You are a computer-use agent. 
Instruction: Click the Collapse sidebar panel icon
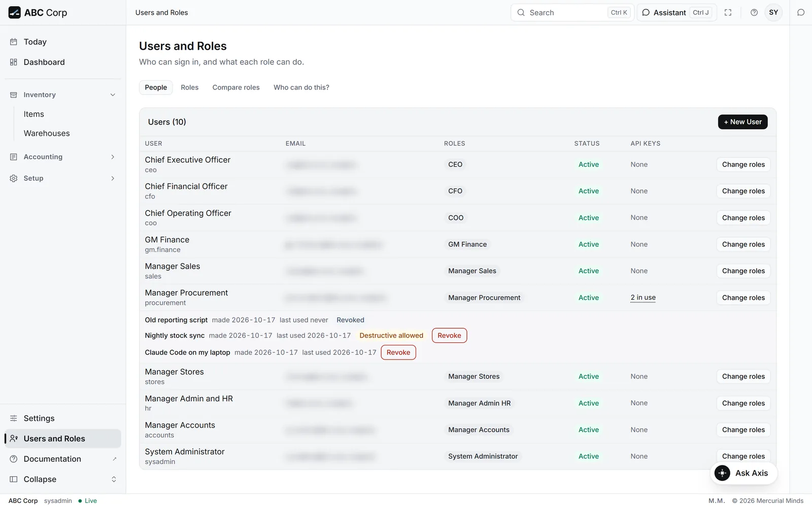(14, 479)
